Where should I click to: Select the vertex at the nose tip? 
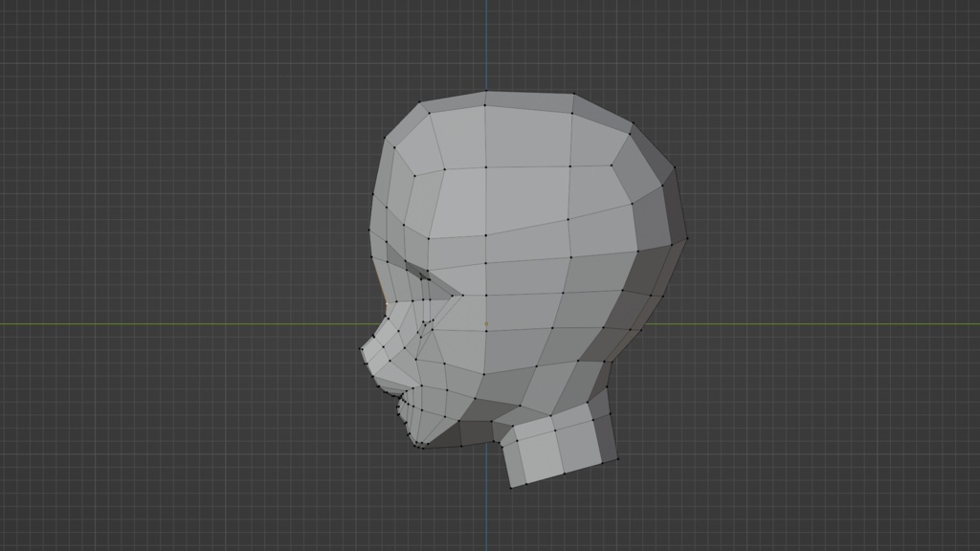[x=361, y=349]
